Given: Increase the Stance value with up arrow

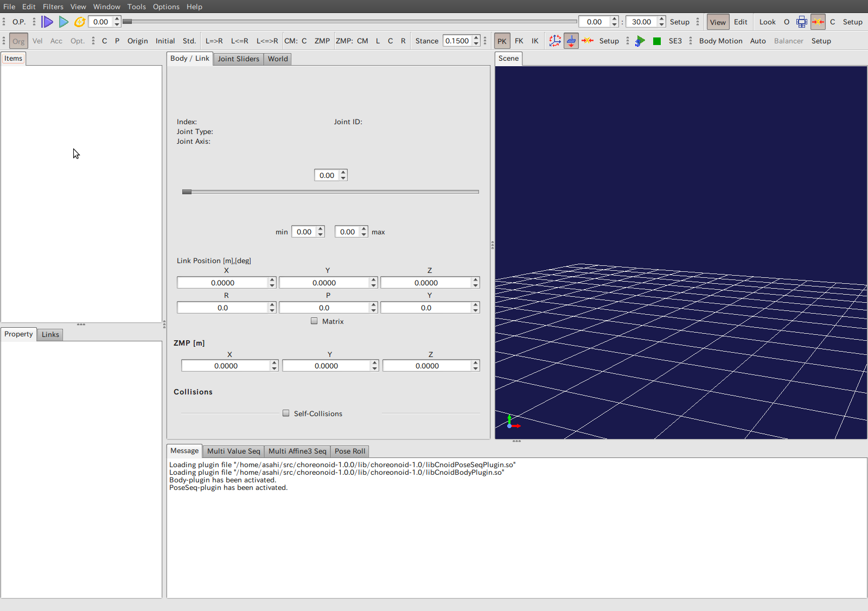Looking at the screenshot, I should 476,38.
